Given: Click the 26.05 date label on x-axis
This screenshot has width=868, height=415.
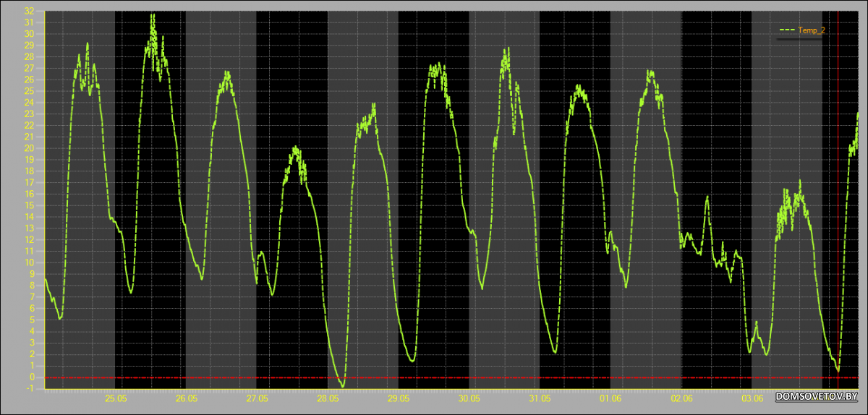Looking at the screenshot, I should tap(187, 398).
